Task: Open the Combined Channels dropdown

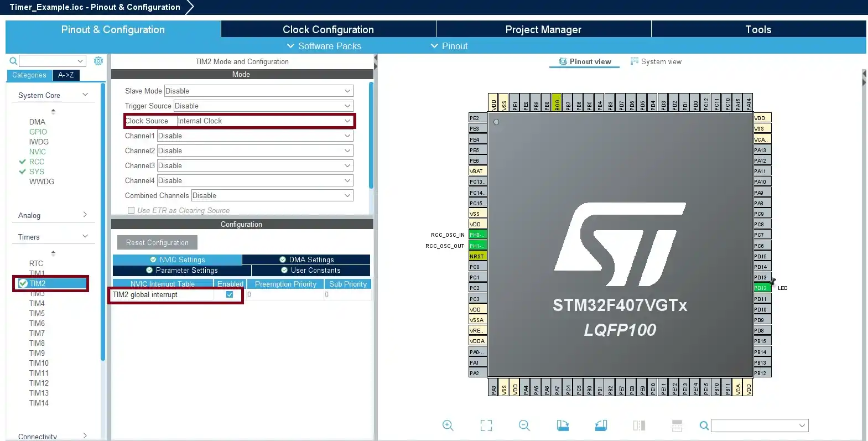Action: point(272,195)
